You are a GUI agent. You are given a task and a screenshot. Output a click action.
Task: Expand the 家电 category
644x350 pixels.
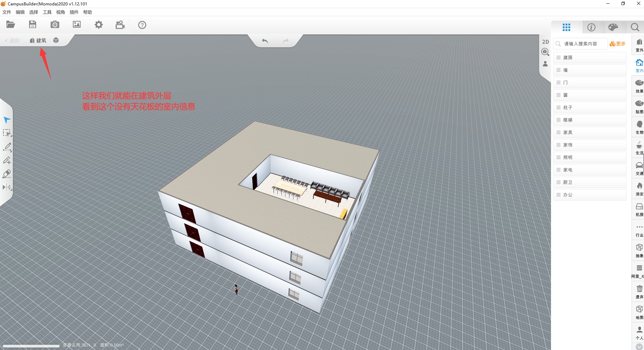pos(590,170)
